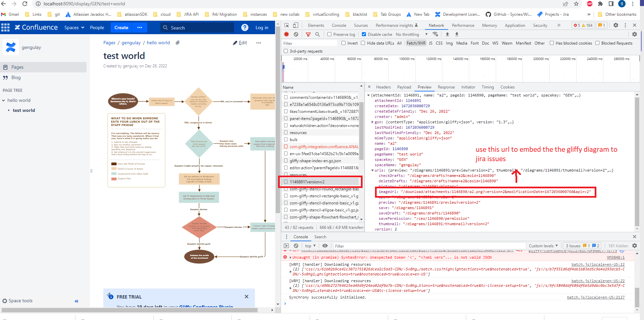Check the 3rd-party requests checkbox
Image resolution: width=644 pixels, height=320 pixels.
click(x=286, y=51)
